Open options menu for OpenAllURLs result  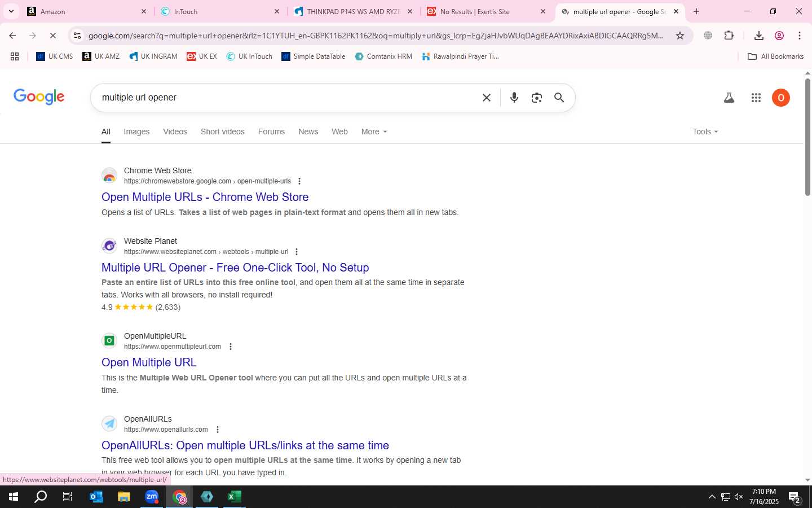click(x=218, y=430)
